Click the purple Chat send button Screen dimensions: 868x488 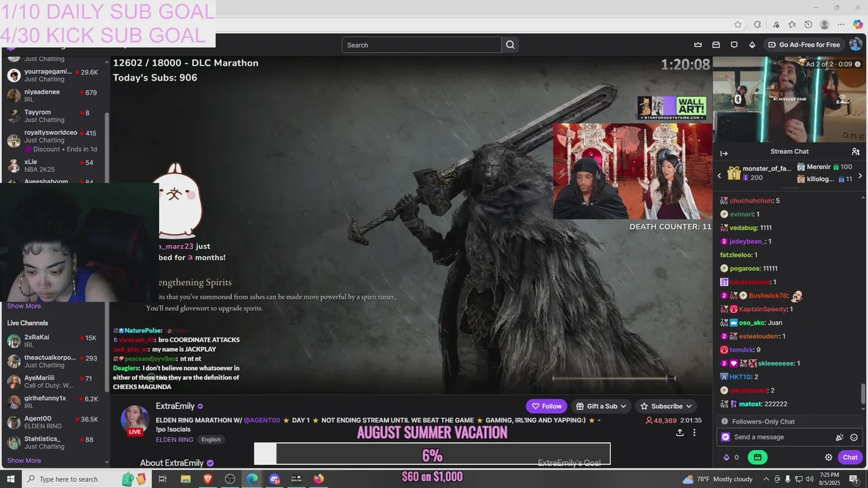850,457
